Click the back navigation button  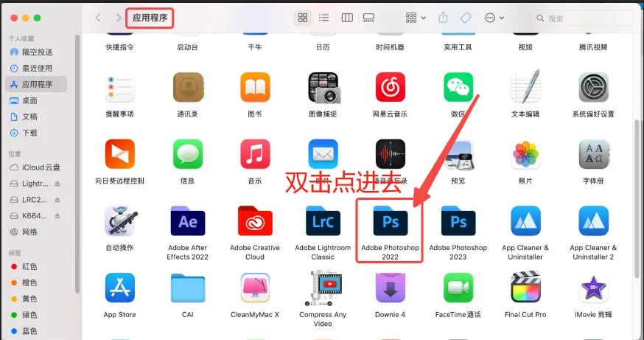tap(98, 18)
